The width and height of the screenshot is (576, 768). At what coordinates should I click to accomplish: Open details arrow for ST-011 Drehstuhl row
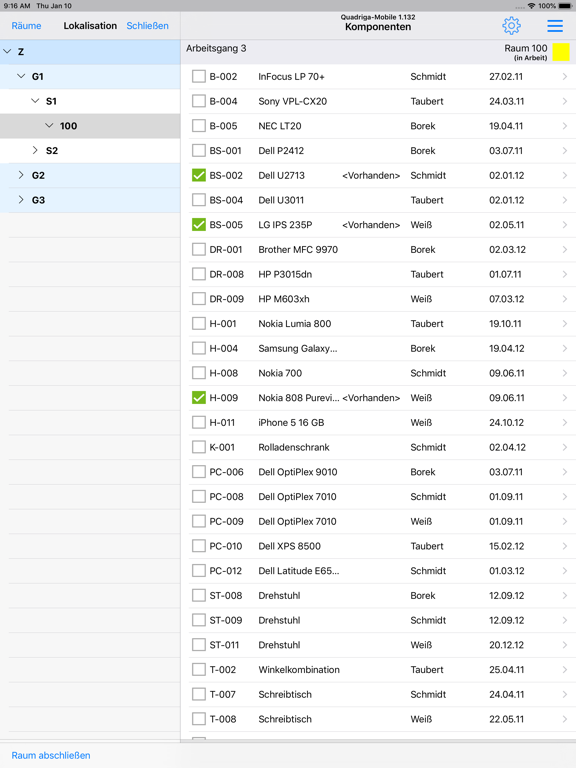coord(565,645)
